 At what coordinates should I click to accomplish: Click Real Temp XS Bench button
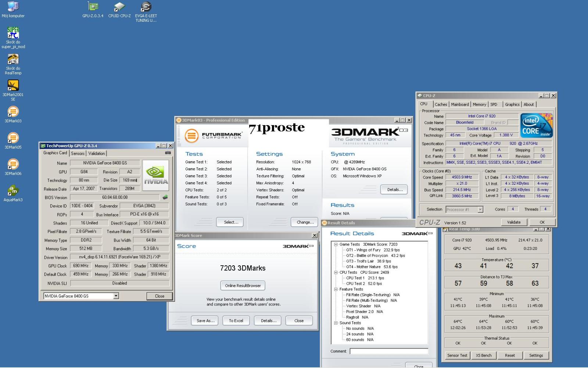tap(483, 355)
